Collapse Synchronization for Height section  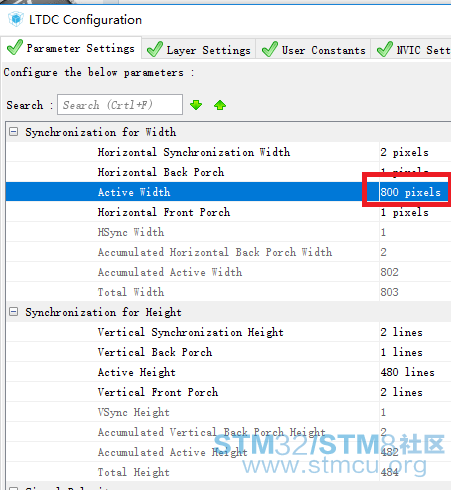click(13, 312)
